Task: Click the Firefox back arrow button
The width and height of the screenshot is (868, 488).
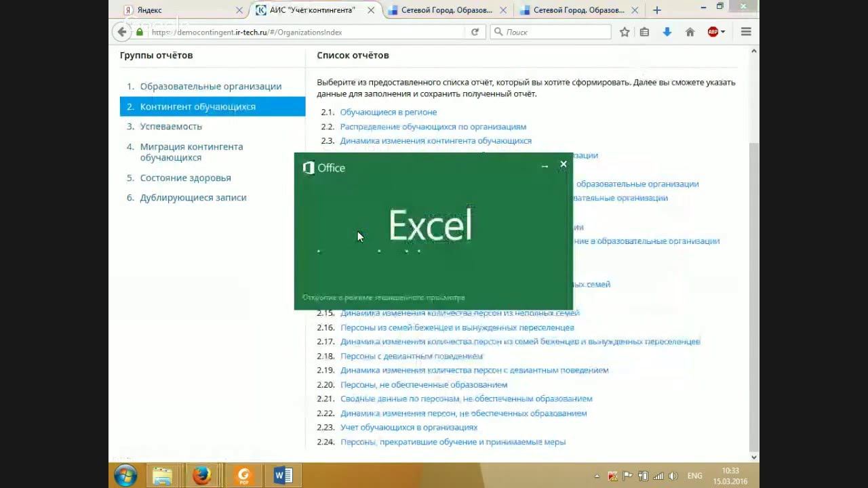Action: pos(121,32)
